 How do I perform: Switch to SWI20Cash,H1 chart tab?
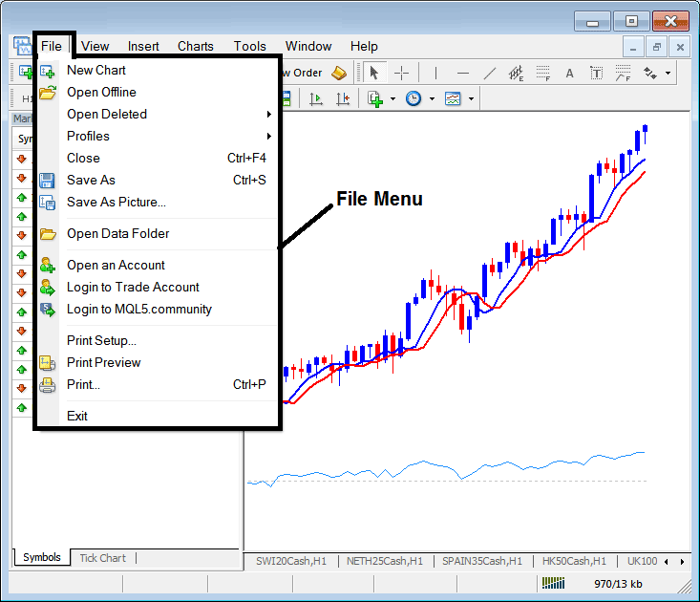coord(291,561)
